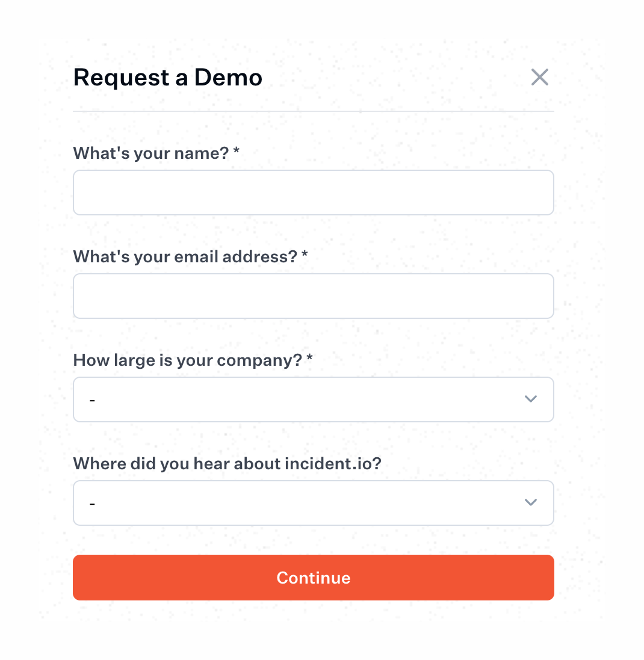Select the field under 'What's your name?'
The height and width of the screenshot is (660, 644).
click(313, 192)
